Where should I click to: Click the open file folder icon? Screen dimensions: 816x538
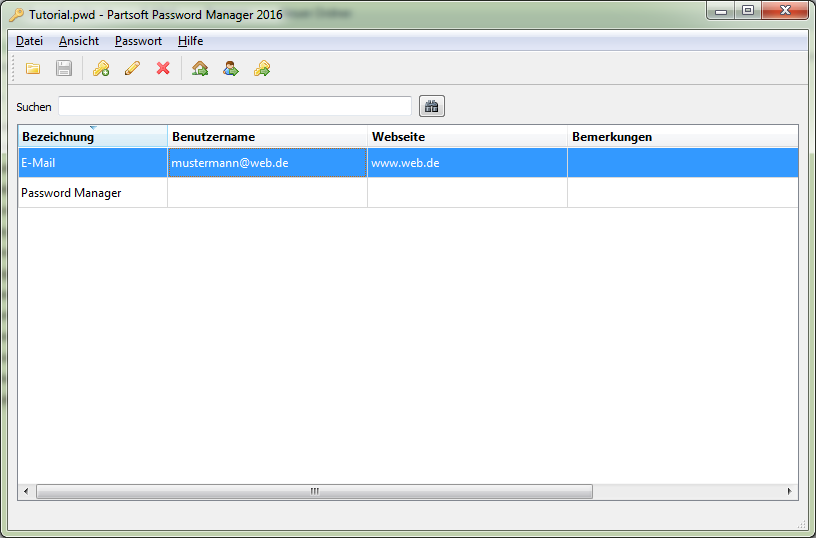coord(33,68)
